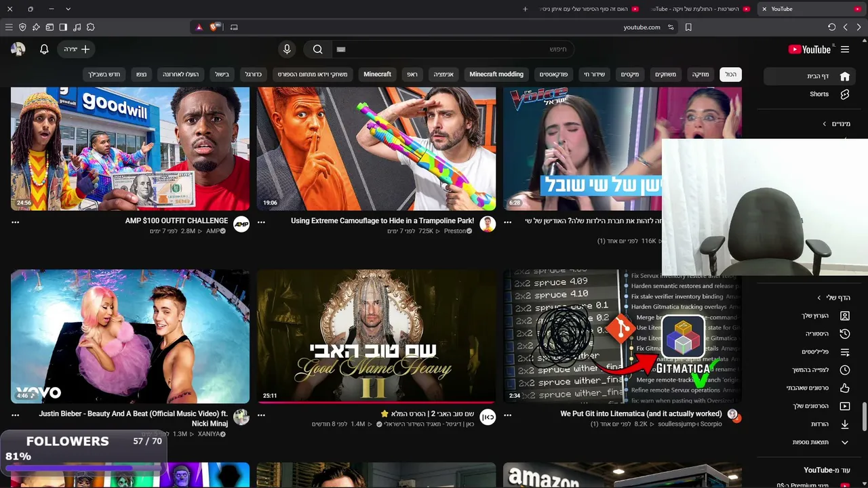
Task: Open the site settings icon beside youtube.com
Action: [x=671, y=27]
